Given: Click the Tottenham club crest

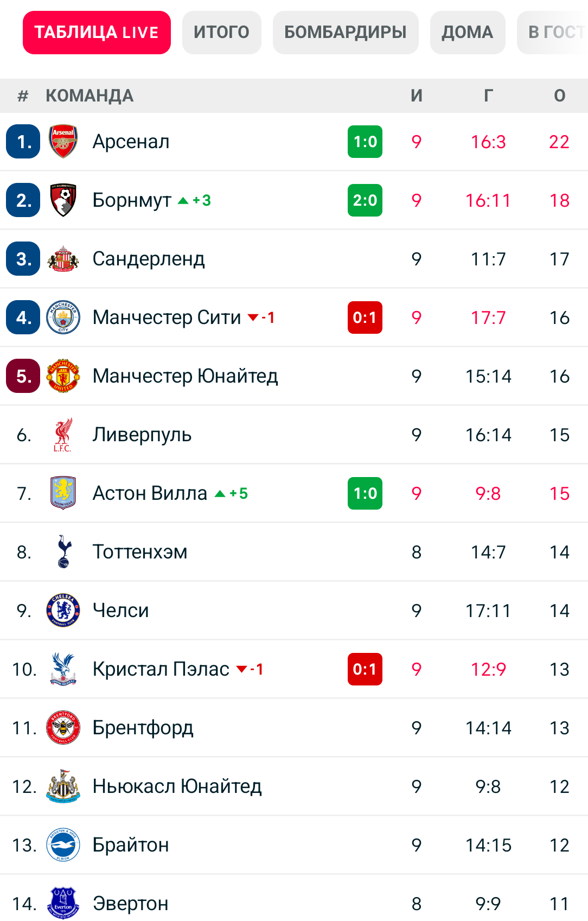Looking at the screenshot, I should (63, 552).
